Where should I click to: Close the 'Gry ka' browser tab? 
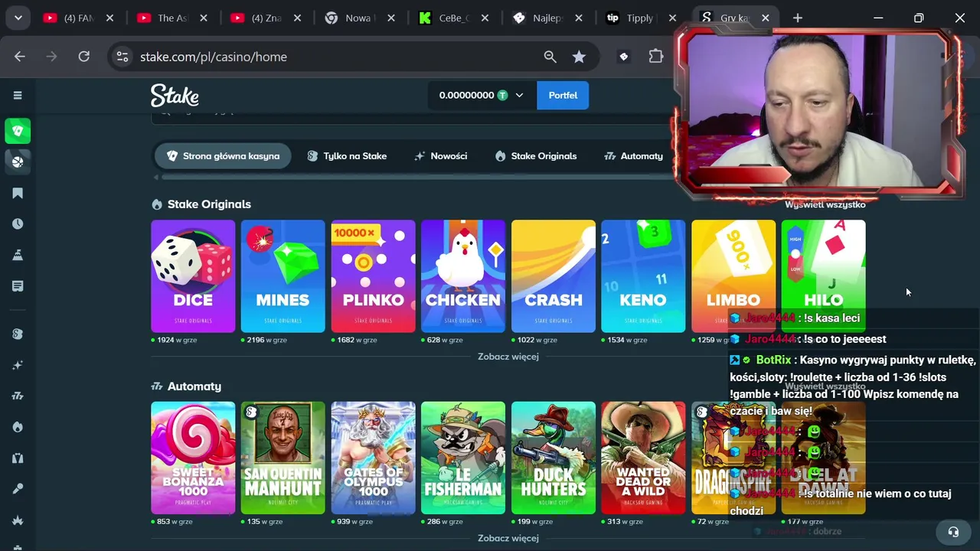point(765,18)
